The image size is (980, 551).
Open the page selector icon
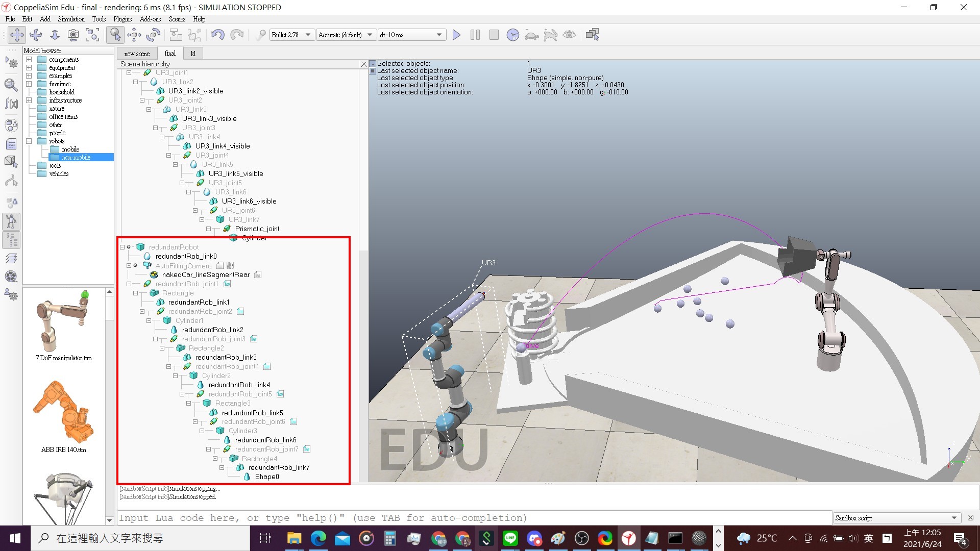[x=593, y=35]
